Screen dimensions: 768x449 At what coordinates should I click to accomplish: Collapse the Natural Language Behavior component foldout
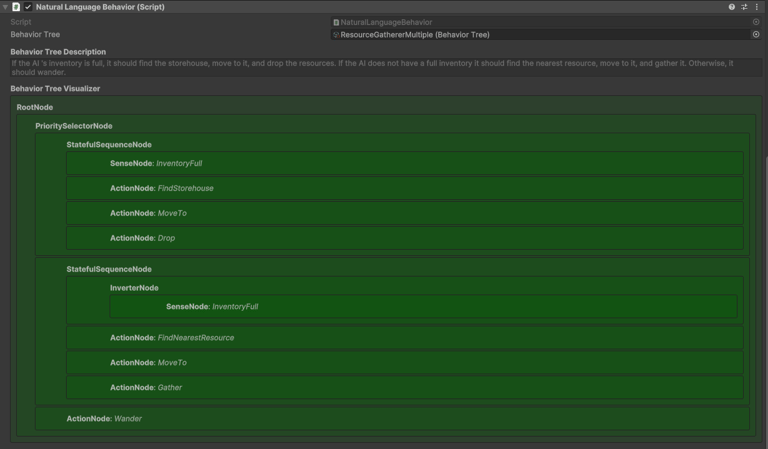[x=5, y=7]
